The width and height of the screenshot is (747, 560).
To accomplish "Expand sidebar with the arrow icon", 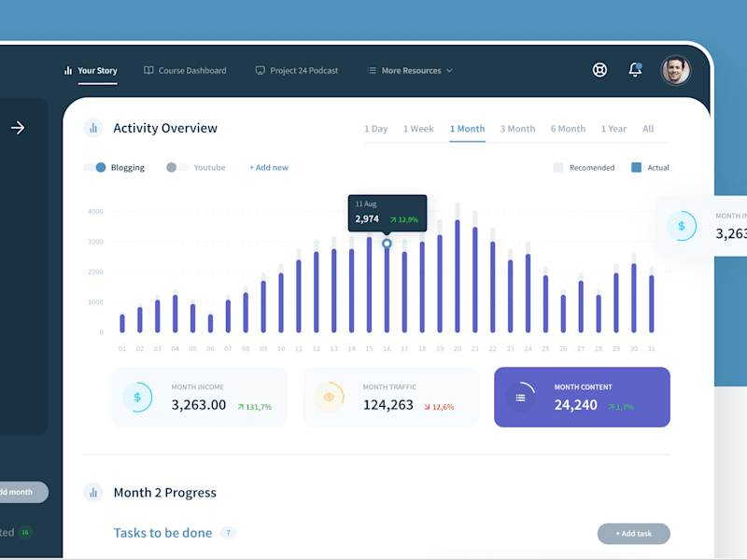I will tap(18, 128).
